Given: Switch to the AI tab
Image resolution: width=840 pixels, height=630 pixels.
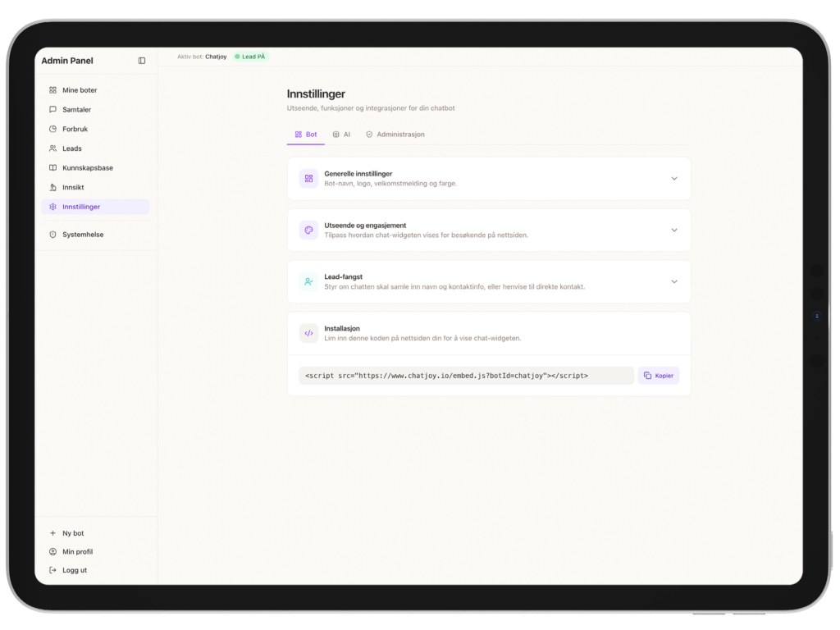Looking at the screenshot, I should click(341, 135).
